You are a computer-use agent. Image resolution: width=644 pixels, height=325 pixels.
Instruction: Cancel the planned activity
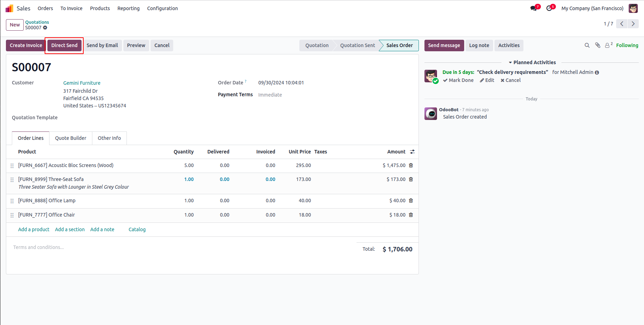[x=511, y=80]
